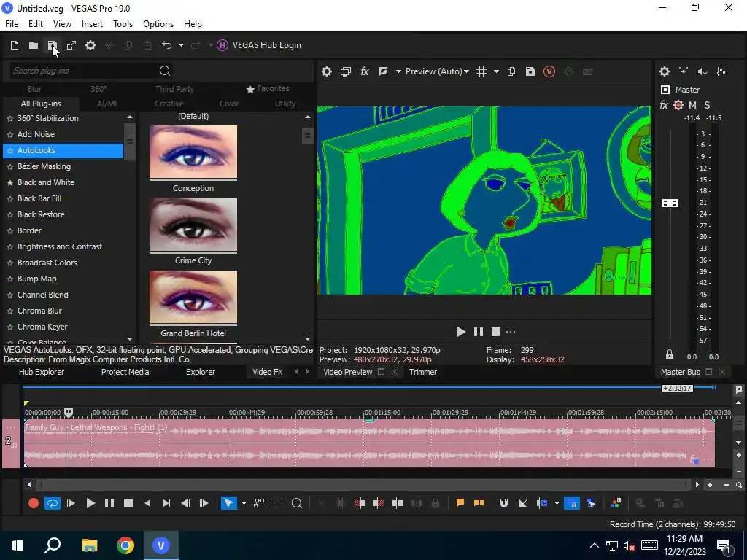Open the Favorites plug-in tab
This screenshot has width=747, height=560.
[x=268, y=88]
